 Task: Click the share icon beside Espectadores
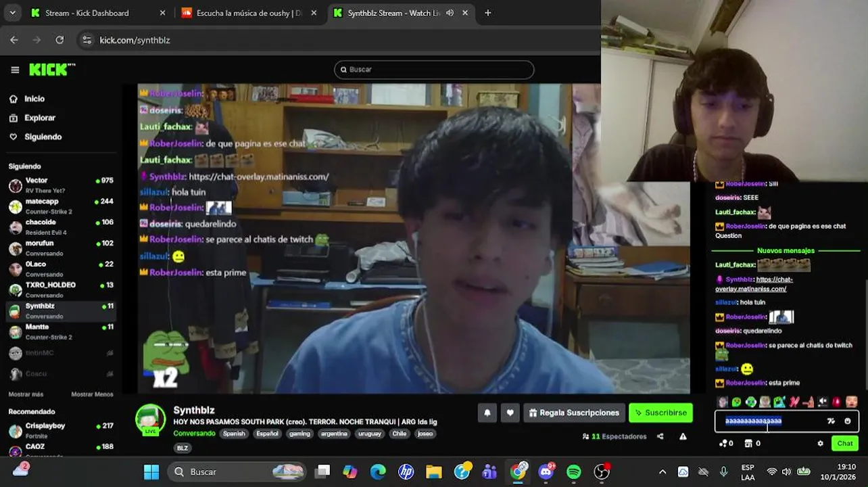pos(660,437)
